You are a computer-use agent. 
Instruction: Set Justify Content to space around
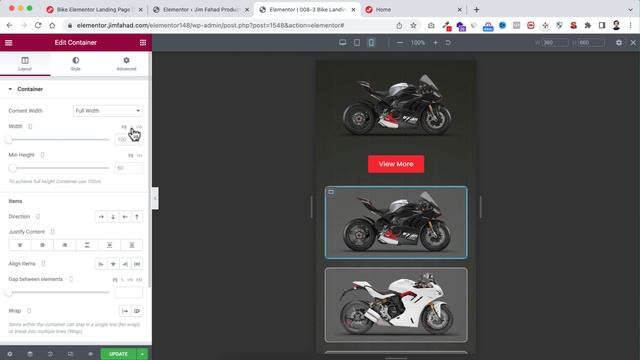pos(109,245)
